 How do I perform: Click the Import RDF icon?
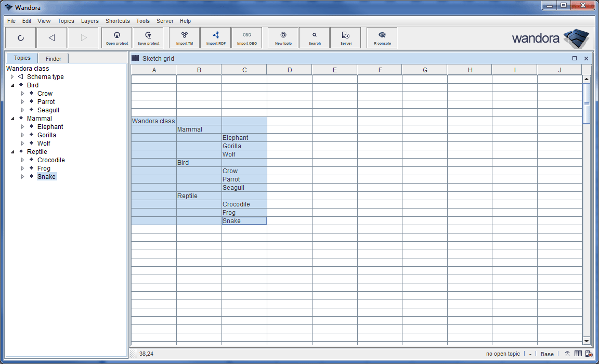point(216,37)
